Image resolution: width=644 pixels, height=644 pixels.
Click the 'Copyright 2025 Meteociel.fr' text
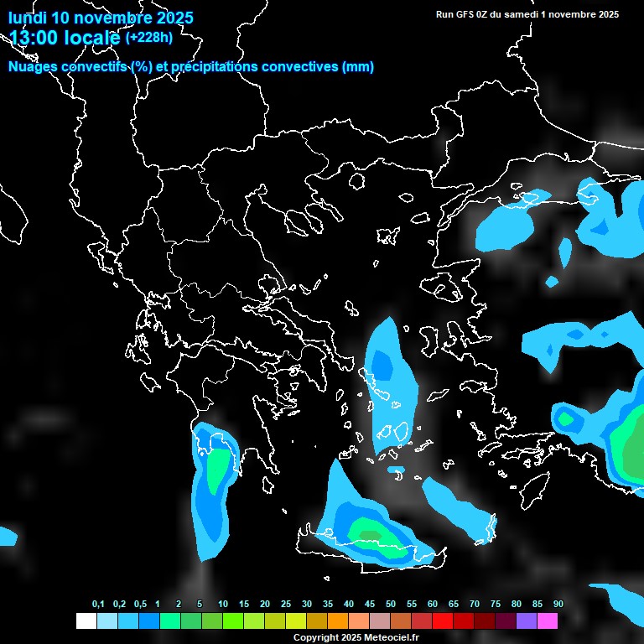pyautogui.click(x=356, y=638)
